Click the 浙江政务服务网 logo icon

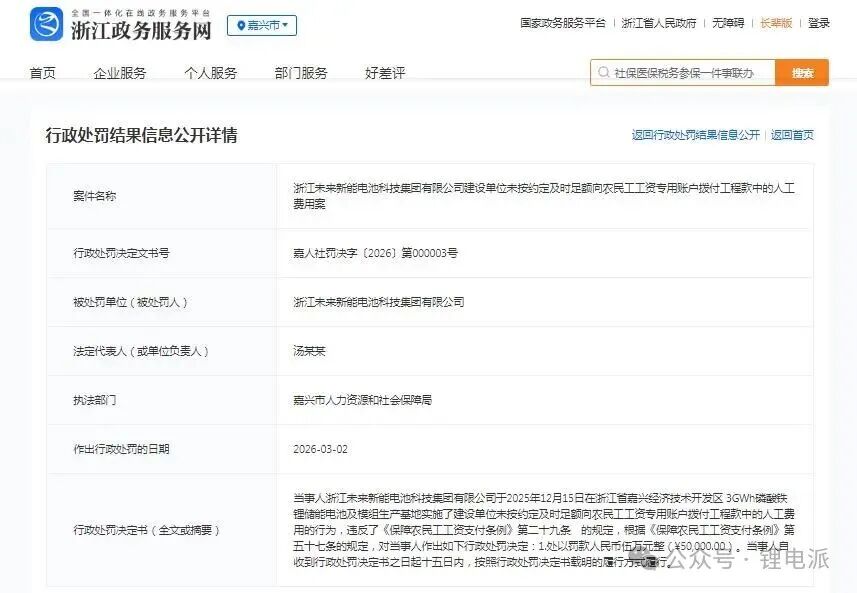(46, 24)
